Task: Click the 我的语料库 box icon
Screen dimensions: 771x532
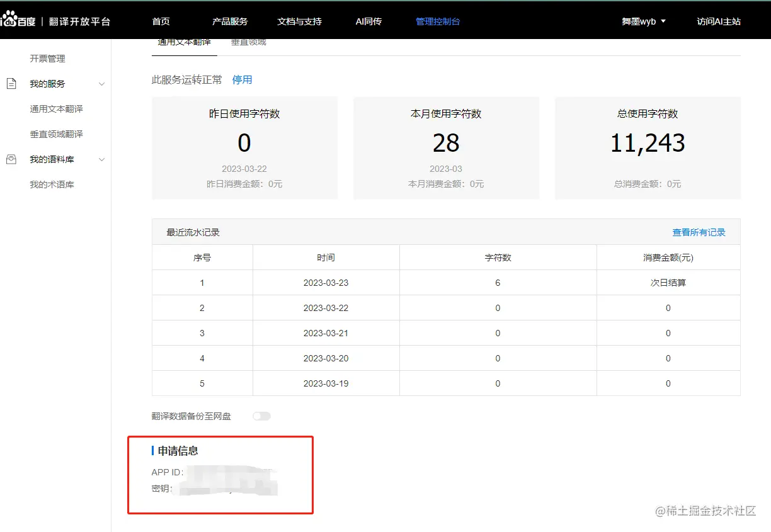Action: [11, 159]
